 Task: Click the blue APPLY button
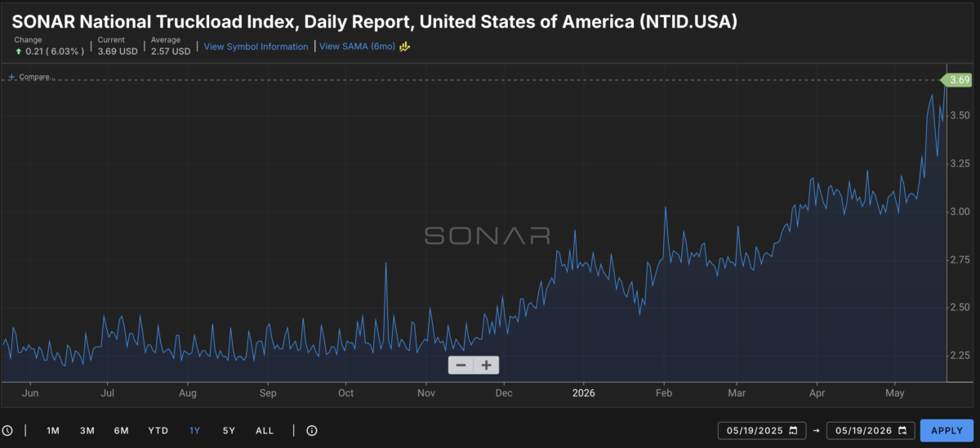pyautogui.click(x=947, y=431)
